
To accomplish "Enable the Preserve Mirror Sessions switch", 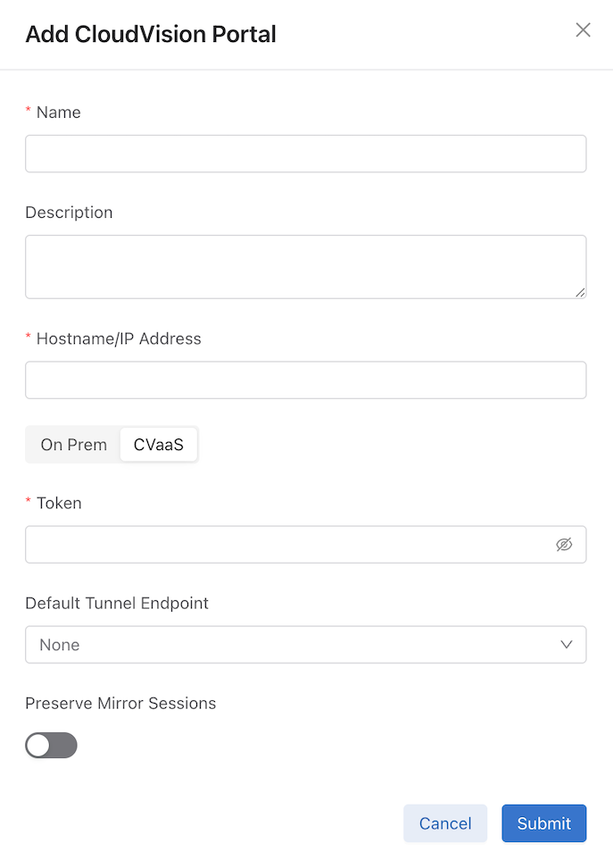I will [51, 746].
